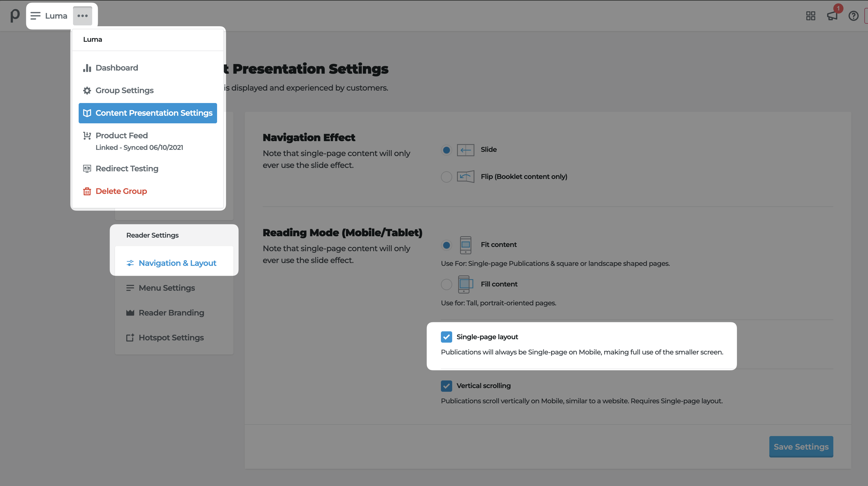Click the Flip booklet effect icon
Viewport: 868px width, 486px height.
coord(465,176)
